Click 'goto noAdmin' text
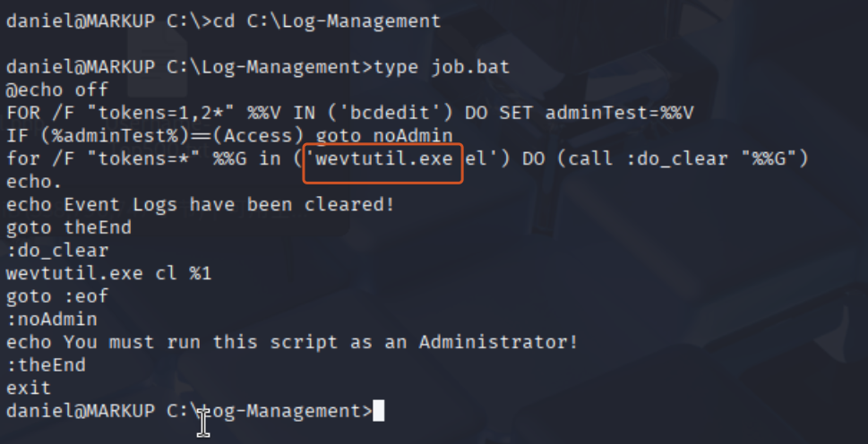Screen dimensions: 868x444 click(x=384, y=136)
